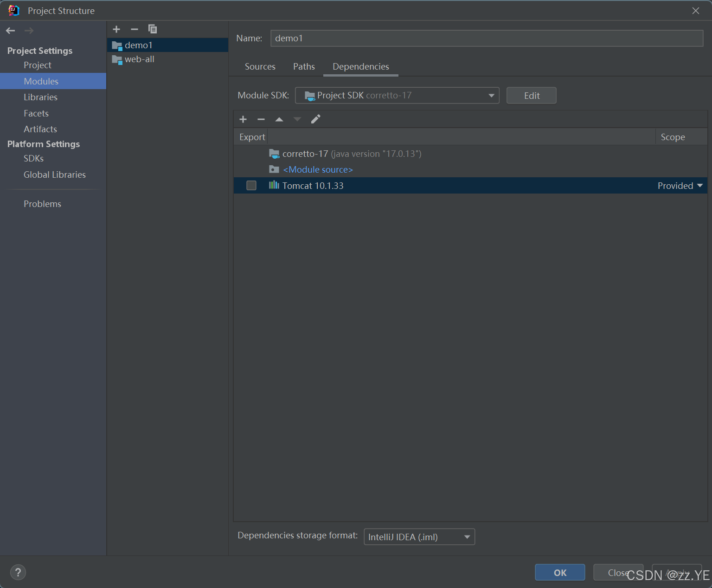Image resolution: width=712 pixels, height=588 pixels.
Task: Confirm with the OK button
Action: coord(560,573)
